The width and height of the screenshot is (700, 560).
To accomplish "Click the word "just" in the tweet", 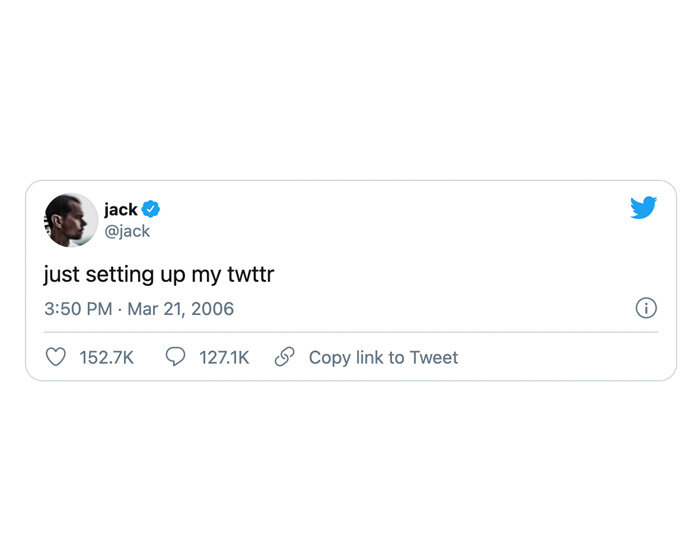I will tap(60, 273).
